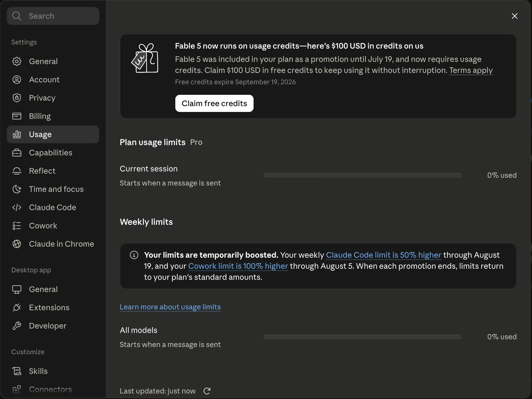Go to Cowork settings
Viewport: 532px width, 399px height.
point(53,226)
